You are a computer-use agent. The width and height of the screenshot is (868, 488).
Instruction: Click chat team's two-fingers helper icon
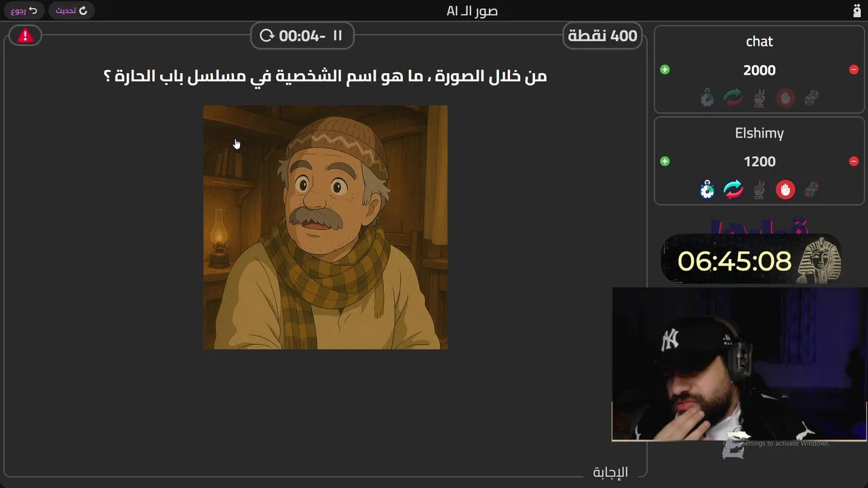point(759,98)
